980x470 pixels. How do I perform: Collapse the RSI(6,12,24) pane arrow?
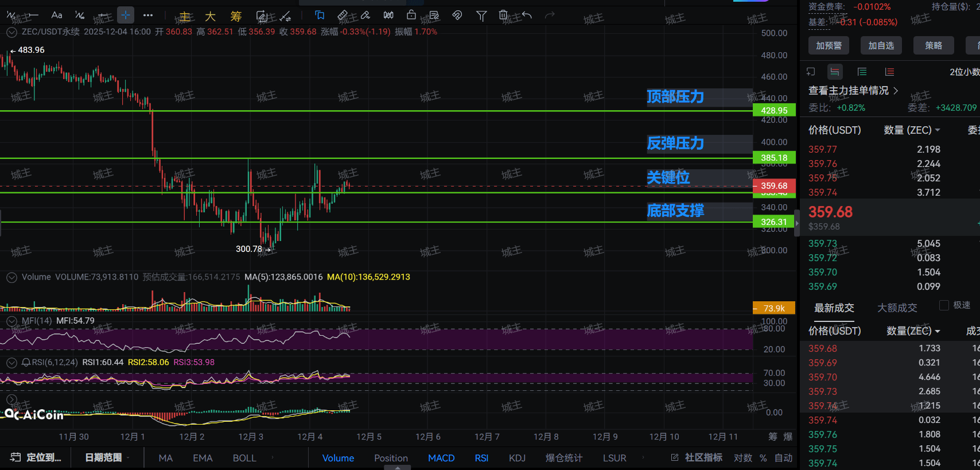click(x=11, y=363)
